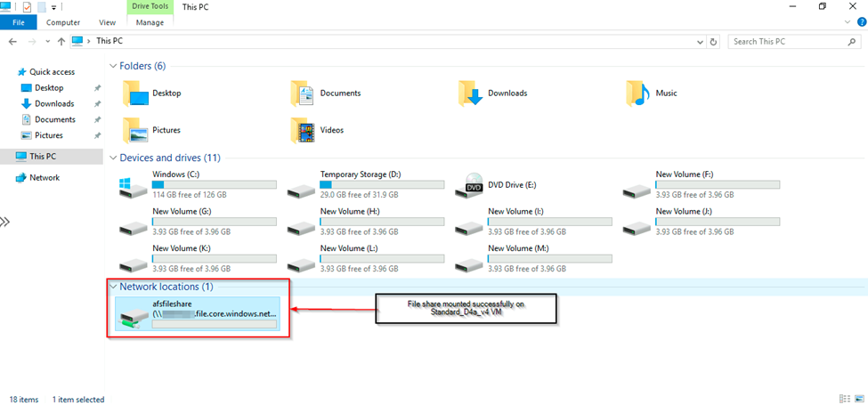Switch to large thumbnails view icon
The width and height of the screenshot is (868, 405).
pos(858,399)
